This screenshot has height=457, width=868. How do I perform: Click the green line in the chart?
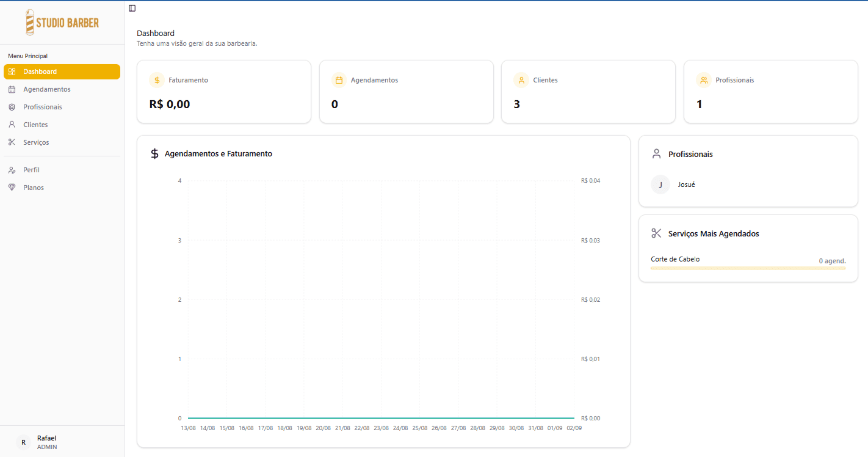coord(381,418)
